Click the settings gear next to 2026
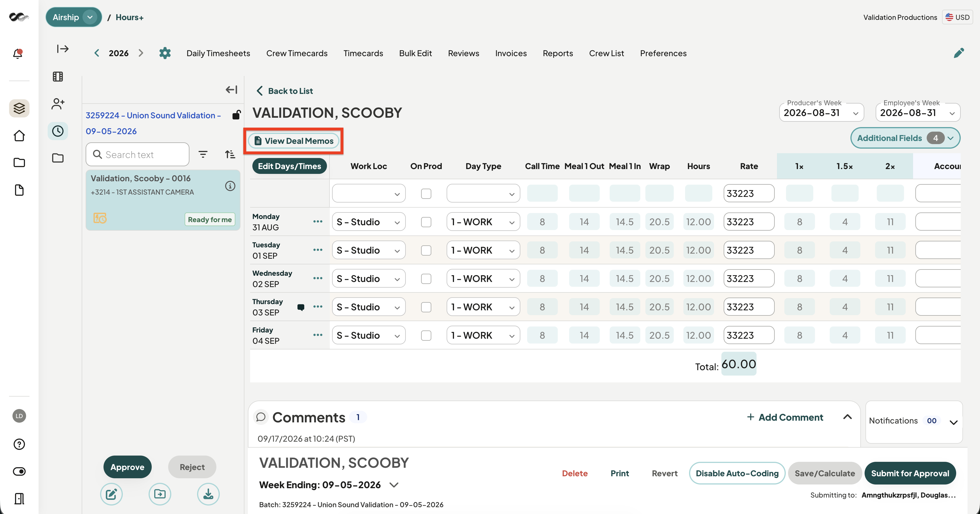The width and height of the screenshot is (980, 514). pos(165,53)
